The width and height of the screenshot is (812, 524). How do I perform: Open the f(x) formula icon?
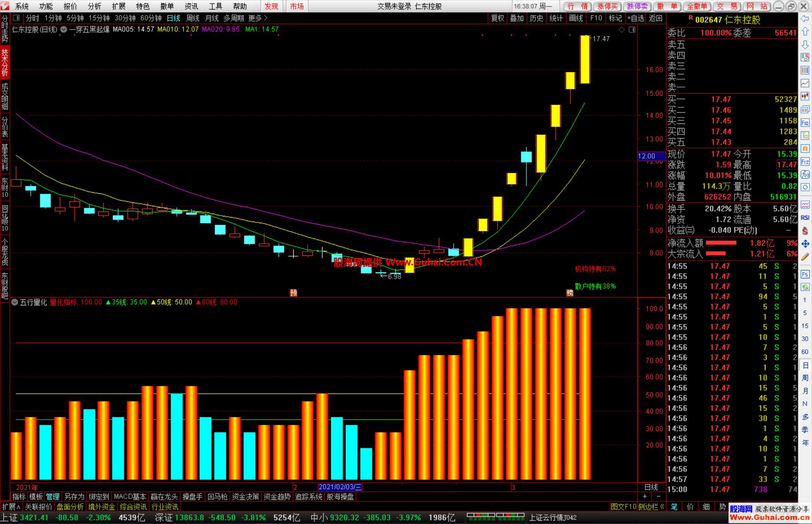[805, 175]
